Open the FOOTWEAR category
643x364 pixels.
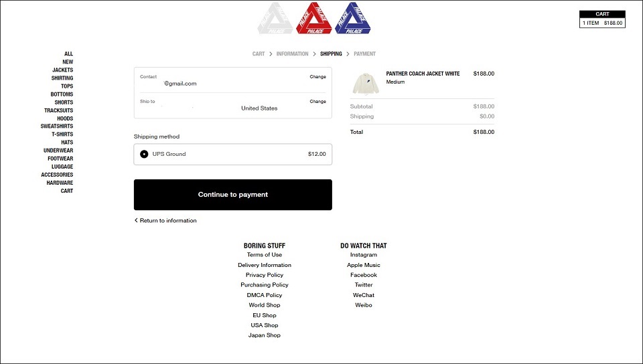point(60,159)
